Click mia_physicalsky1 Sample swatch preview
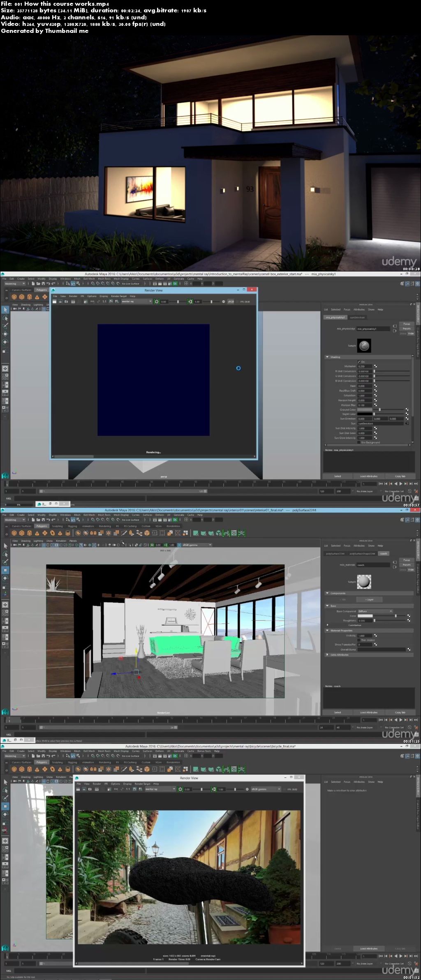Viewport: 421px width, 980px height. 364,345
